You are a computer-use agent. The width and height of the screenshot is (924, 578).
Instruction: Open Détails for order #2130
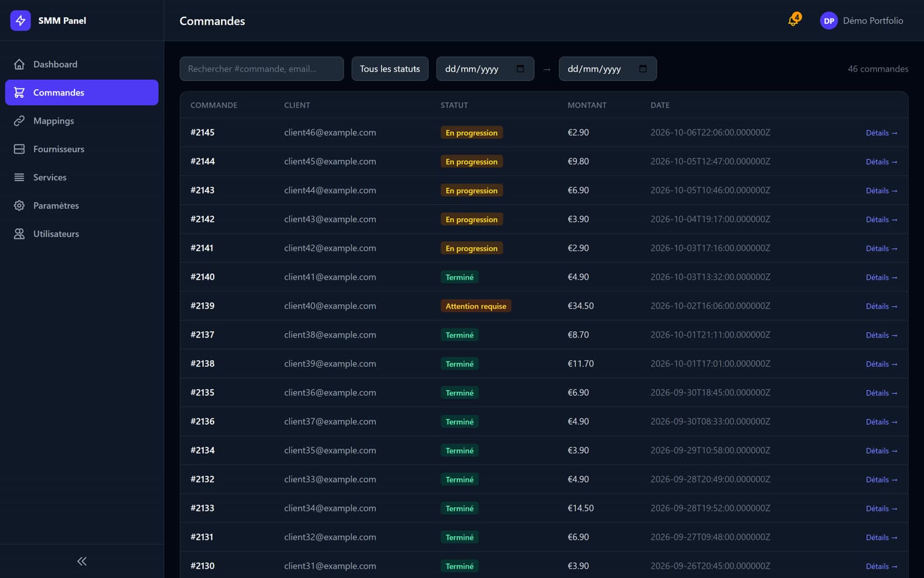pyautogui.click(x=881, y=566)
